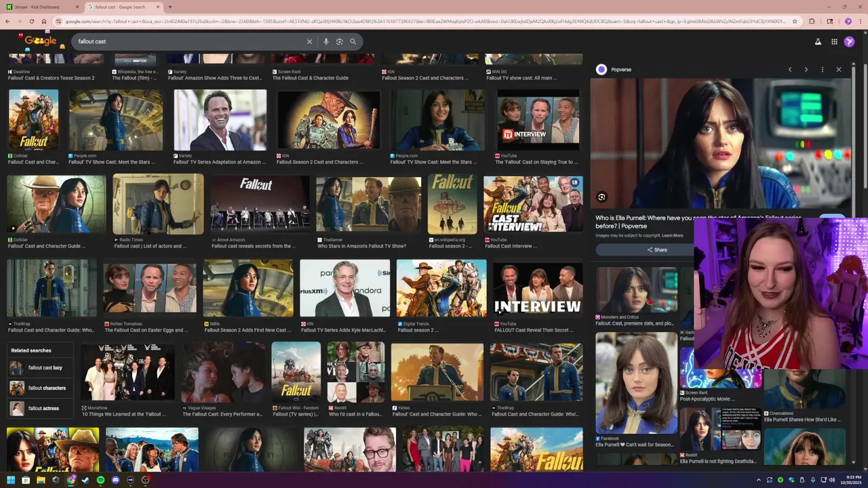The width and height of the screenshot is (868, 488).
Task: Start voice search with the microphone icon
Action: (x=326, y=41)
